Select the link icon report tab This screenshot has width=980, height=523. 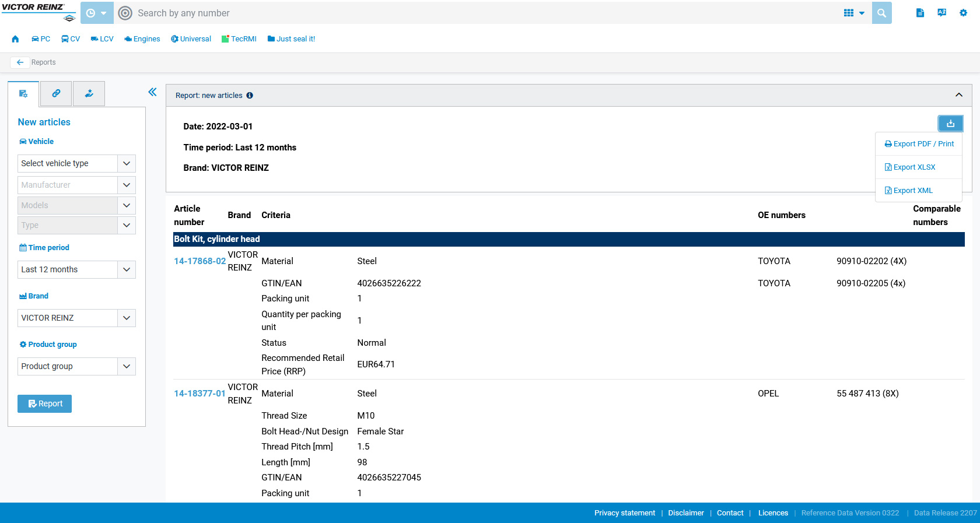(x=56, y=94)
